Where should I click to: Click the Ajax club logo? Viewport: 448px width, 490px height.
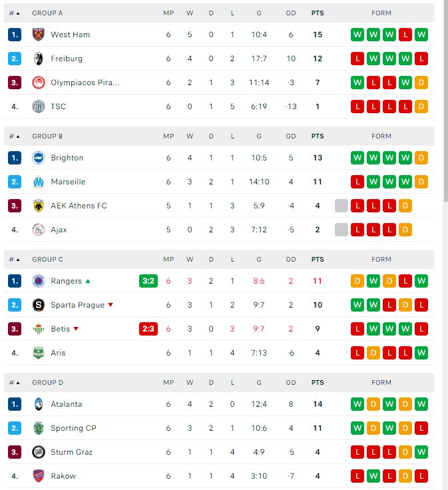point(38,230)
